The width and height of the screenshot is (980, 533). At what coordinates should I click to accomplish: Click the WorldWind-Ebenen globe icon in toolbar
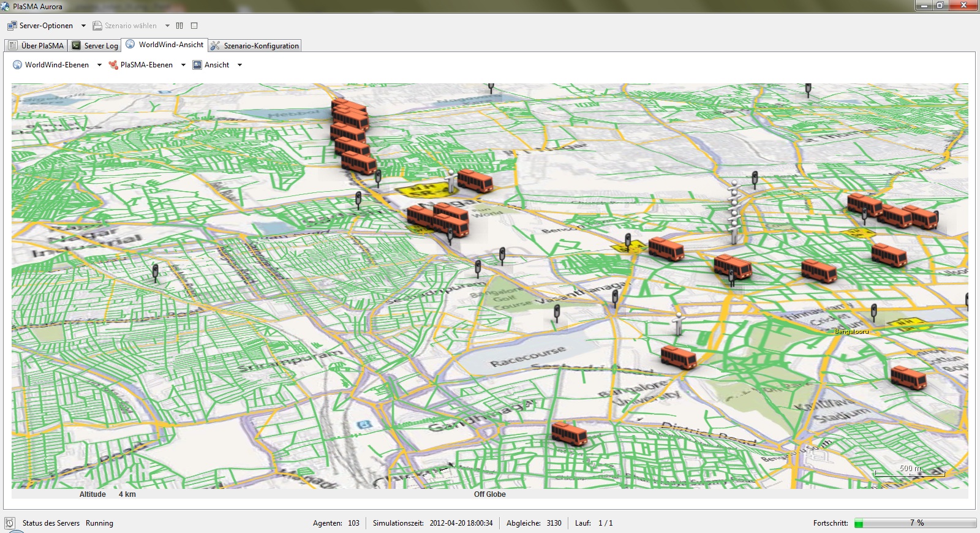[17, 65]
